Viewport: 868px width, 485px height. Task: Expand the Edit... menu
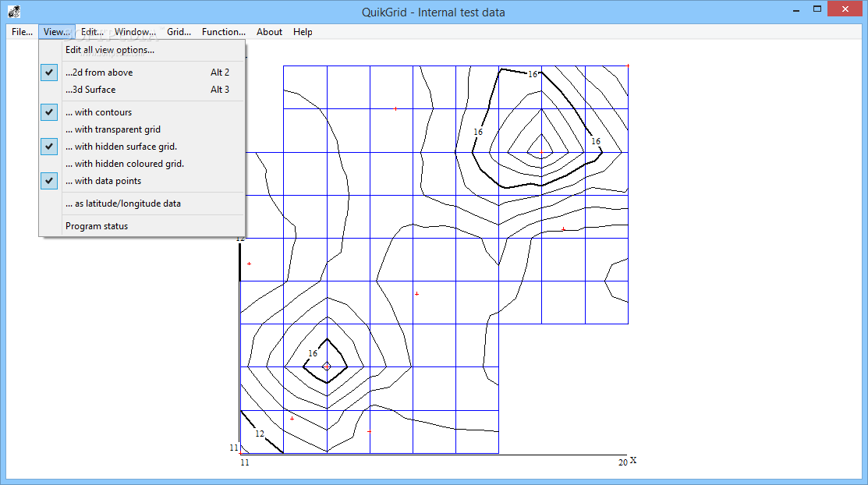tap(92, 32)
